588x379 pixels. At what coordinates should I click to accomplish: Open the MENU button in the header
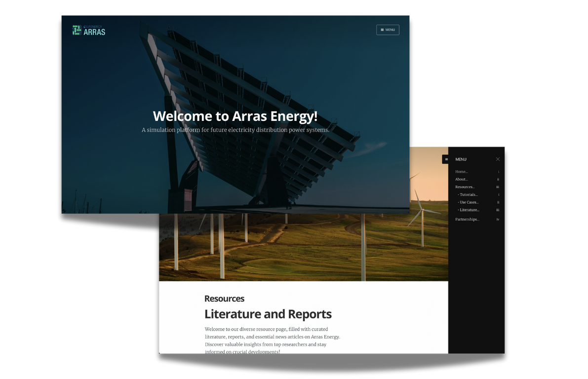[388, 30]
